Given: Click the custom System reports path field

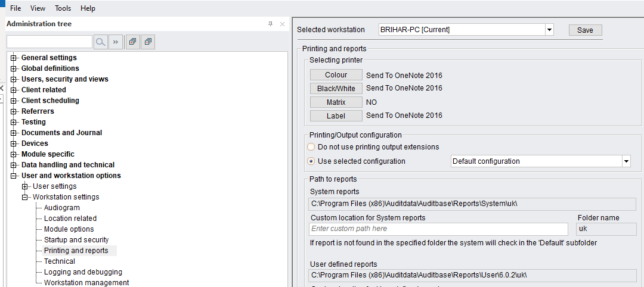Looking at the screenshot, I should [438, 229].
